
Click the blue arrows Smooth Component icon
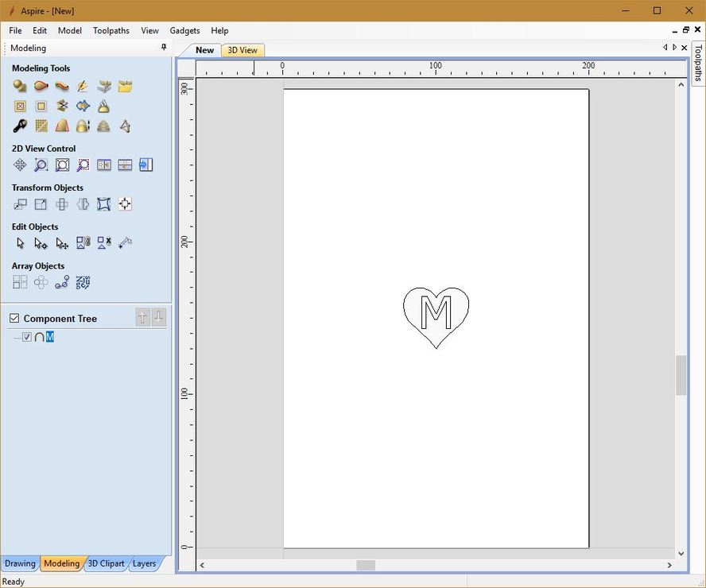pos(83,106)
